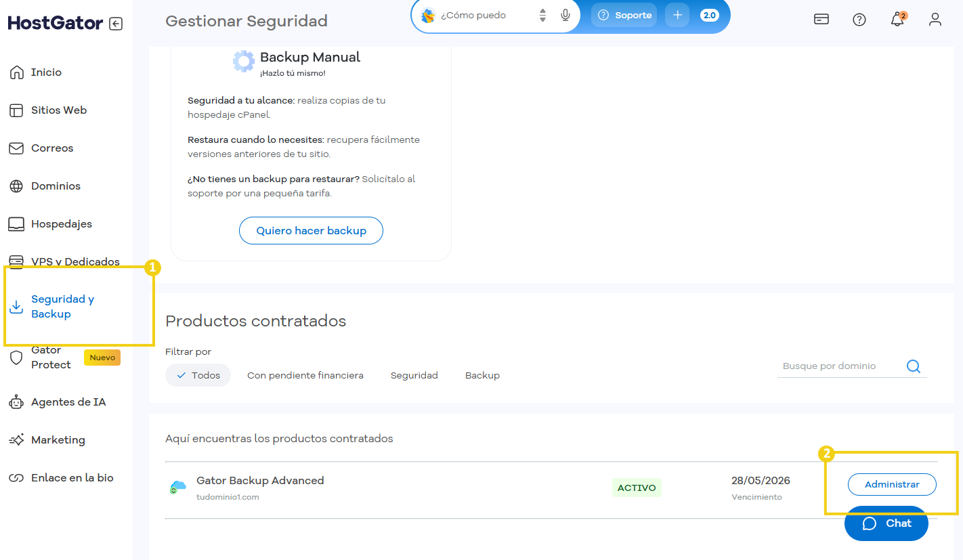The height and width of the screenshot is (560, 963).
Task: Click the Productos contratados heading
Action: 255,321
